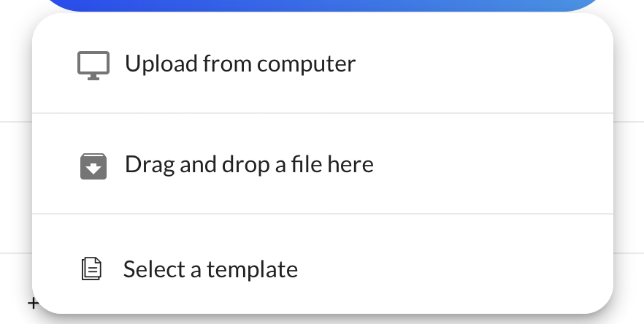Click the "Upload from computer" text label
Viewport: 644px width, 324px height.
240,64
